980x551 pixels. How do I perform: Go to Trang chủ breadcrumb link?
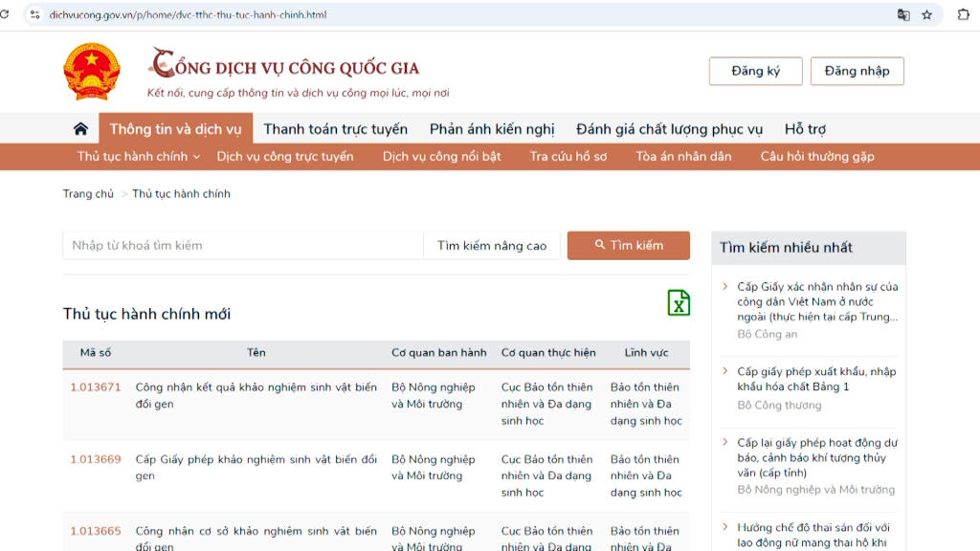click(x=88, y=193)
